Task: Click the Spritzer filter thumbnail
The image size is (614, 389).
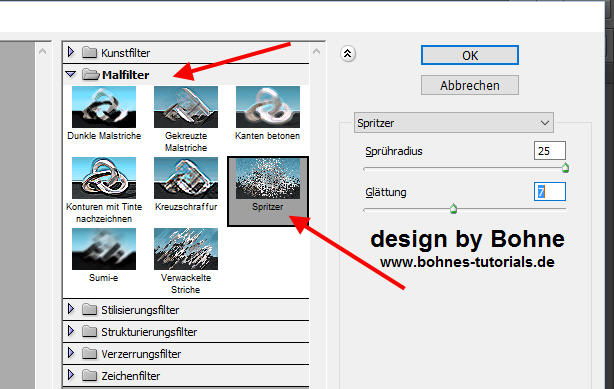Action: point(268,178)
